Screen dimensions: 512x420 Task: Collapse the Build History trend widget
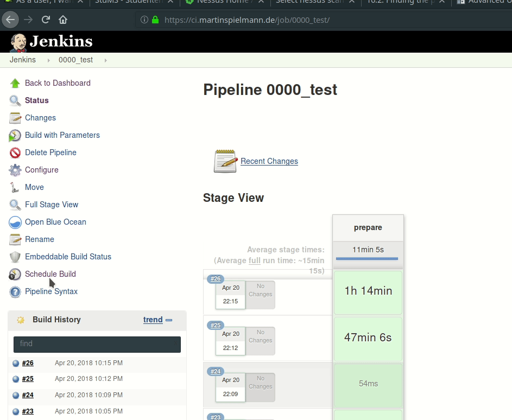coord(169,320)
